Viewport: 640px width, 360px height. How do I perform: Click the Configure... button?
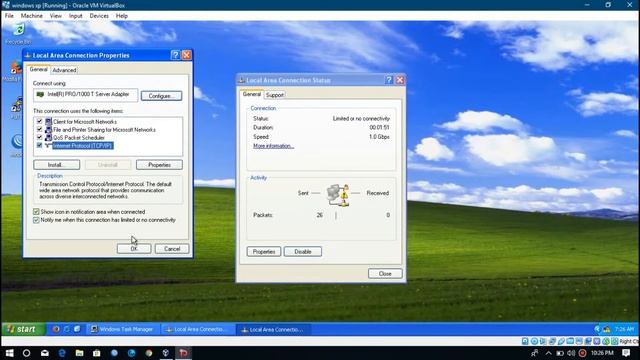point(161,96)
